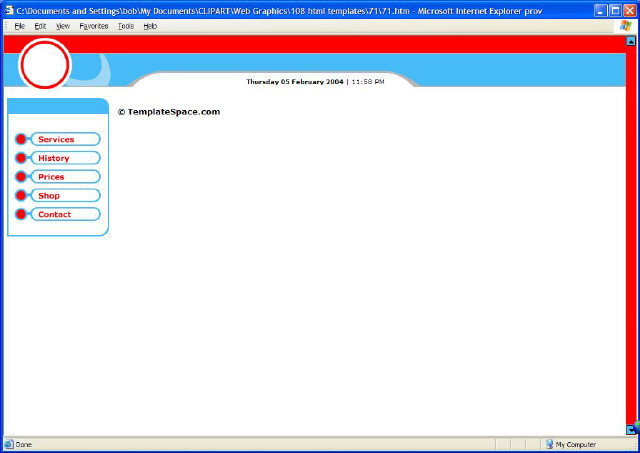Open the Contact navigation link
The width and height of the screenshot is (640, 453).
[x=55, y=214]
